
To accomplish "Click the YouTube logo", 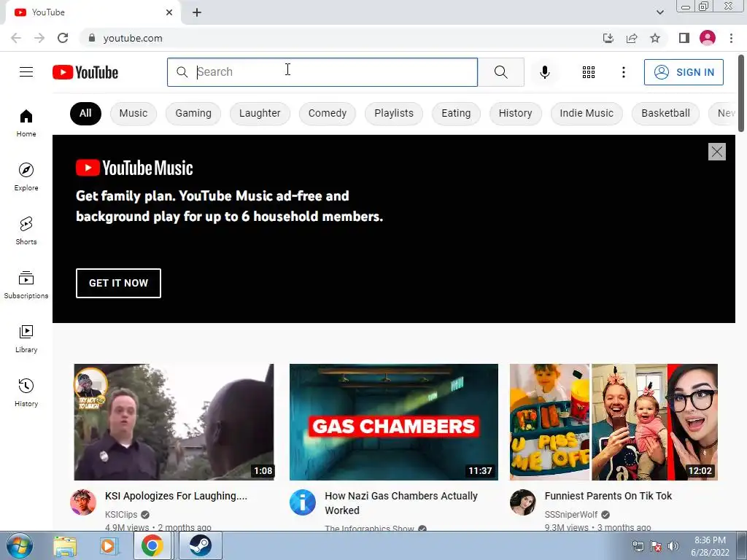I will click(x=85, y=72).
